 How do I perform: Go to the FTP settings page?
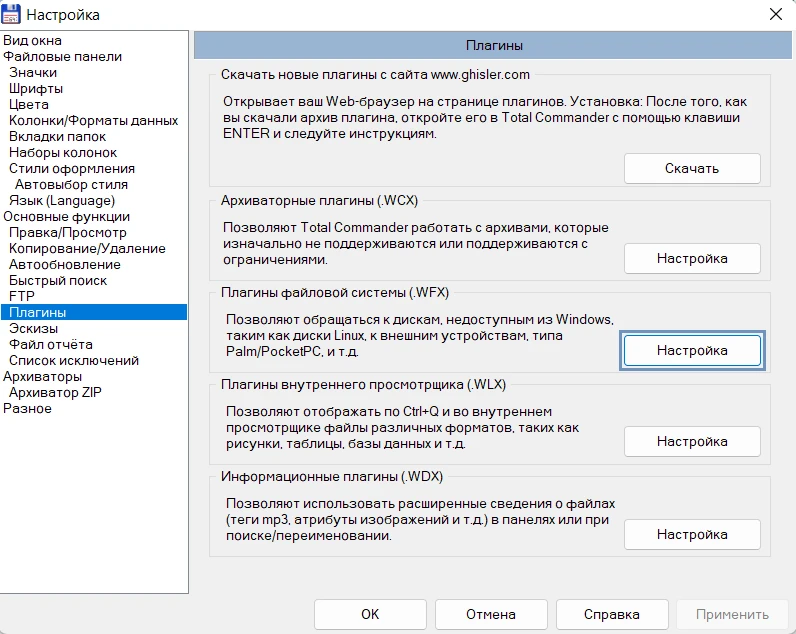[x=22, y=297]
